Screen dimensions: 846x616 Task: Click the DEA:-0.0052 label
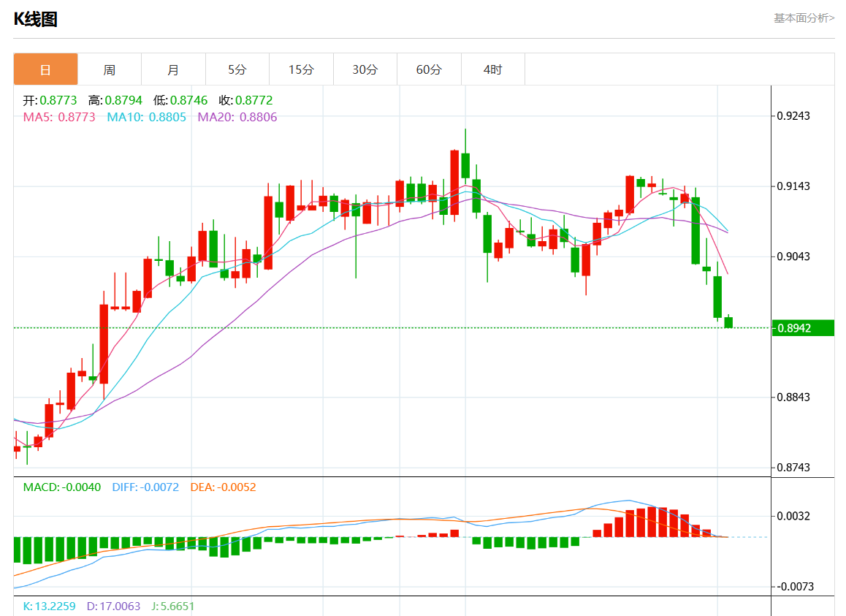(x=224, y=487)
